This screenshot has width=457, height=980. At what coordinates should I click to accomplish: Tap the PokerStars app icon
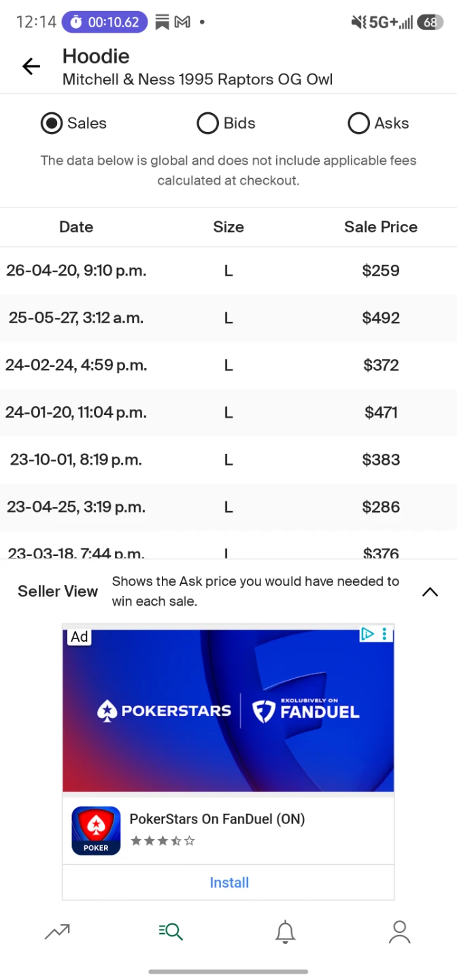[96, 831]
